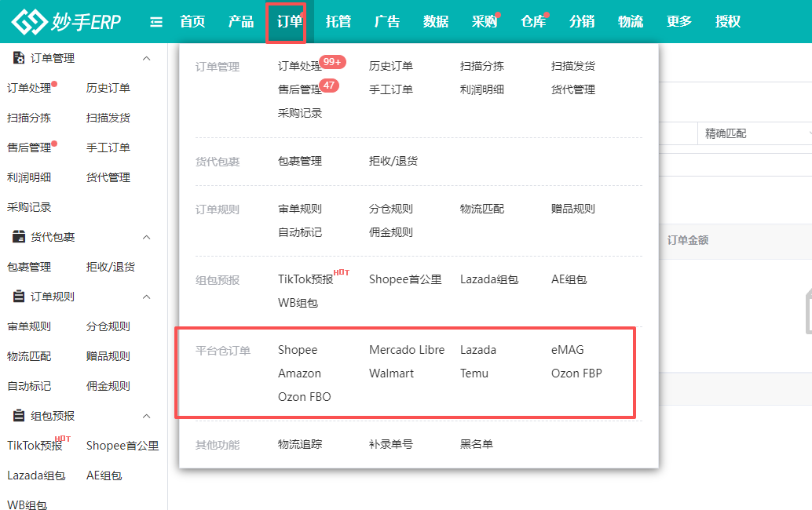This screenshot has height=510, width=812.
Task: Open Mercado Libre platform warehouse orders
Action: [x=407, y=350]
